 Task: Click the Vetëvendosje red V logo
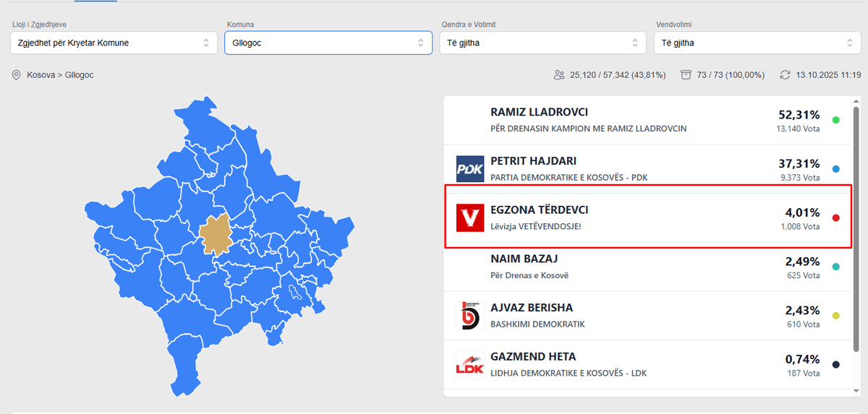click(x=469, y=217)
